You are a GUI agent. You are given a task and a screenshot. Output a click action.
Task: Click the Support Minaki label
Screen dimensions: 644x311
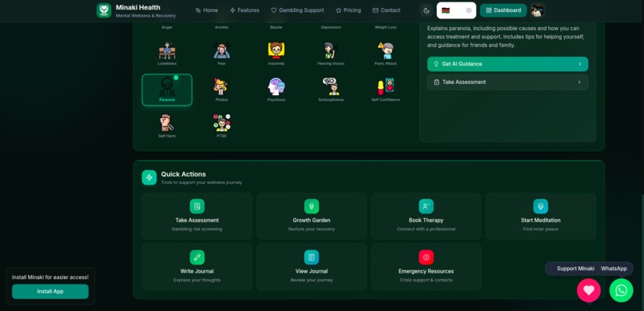(575, 269)
